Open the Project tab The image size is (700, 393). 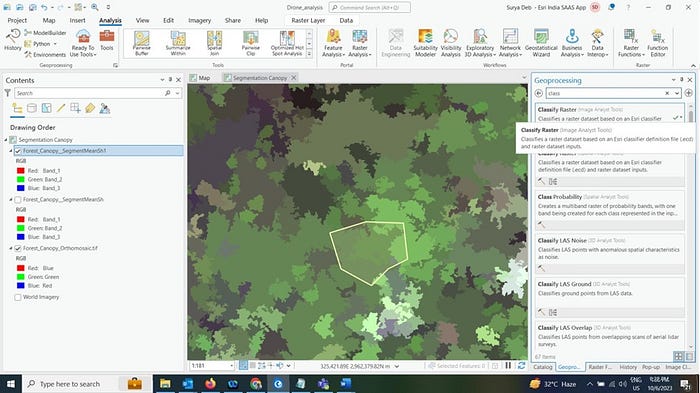pos(17,20)
